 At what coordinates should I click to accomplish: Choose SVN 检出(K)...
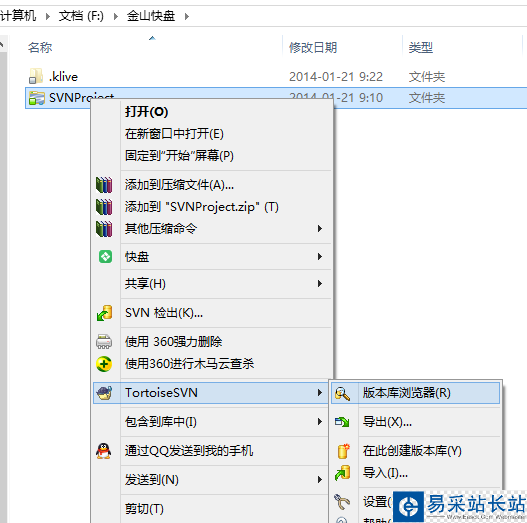point(164,313)
